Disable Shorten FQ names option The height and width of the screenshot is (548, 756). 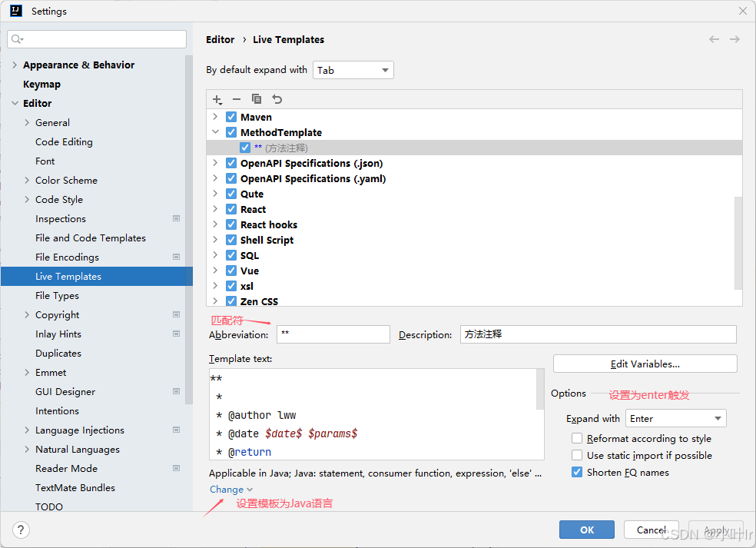click(577, 472)
